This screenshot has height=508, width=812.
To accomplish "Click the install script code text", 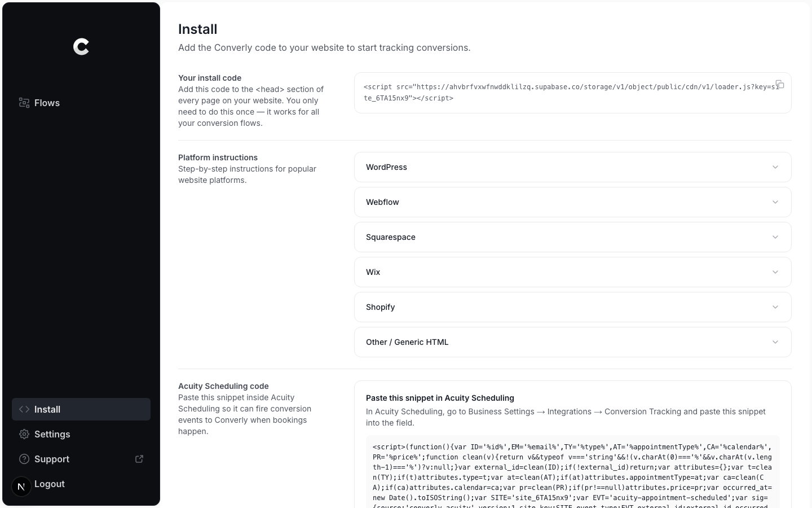I will coord(571,93).
